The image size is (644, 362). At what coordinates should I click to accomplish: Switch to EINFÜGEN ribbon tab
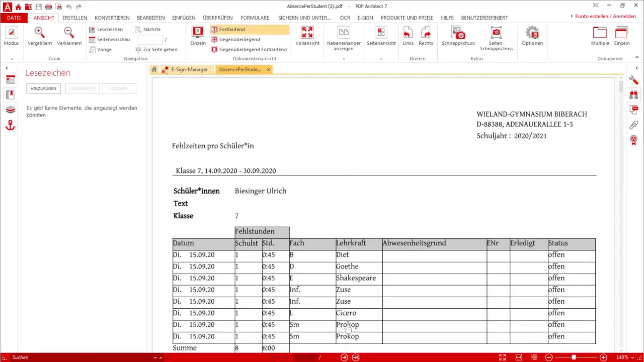click(184, 18)
